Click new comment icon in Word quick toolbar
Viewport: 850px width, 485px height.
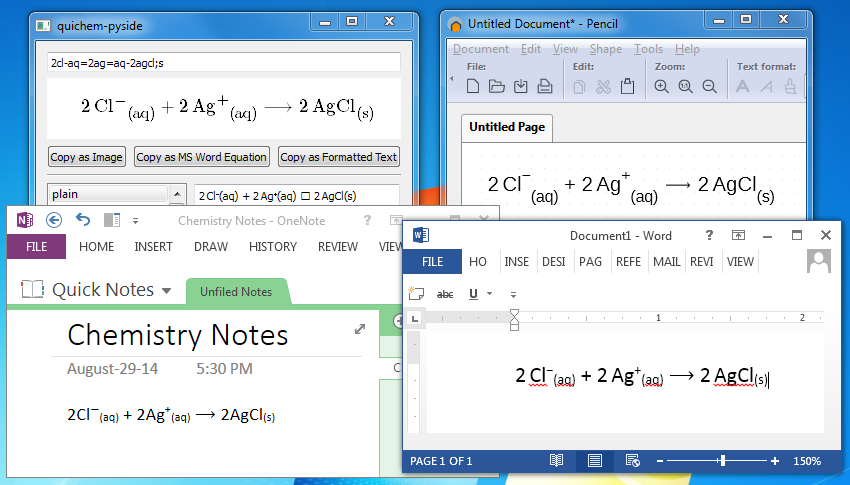click(x=416, y=293)
